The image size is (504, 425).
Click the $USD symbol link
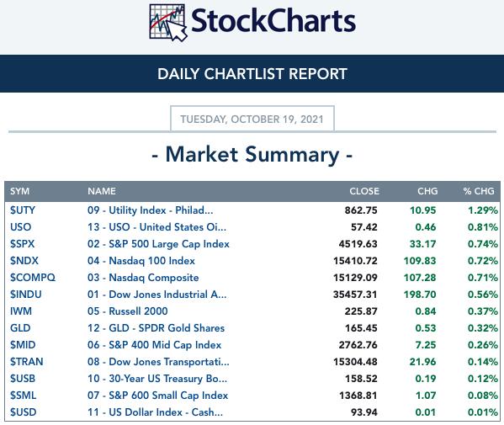pos(24,412)
